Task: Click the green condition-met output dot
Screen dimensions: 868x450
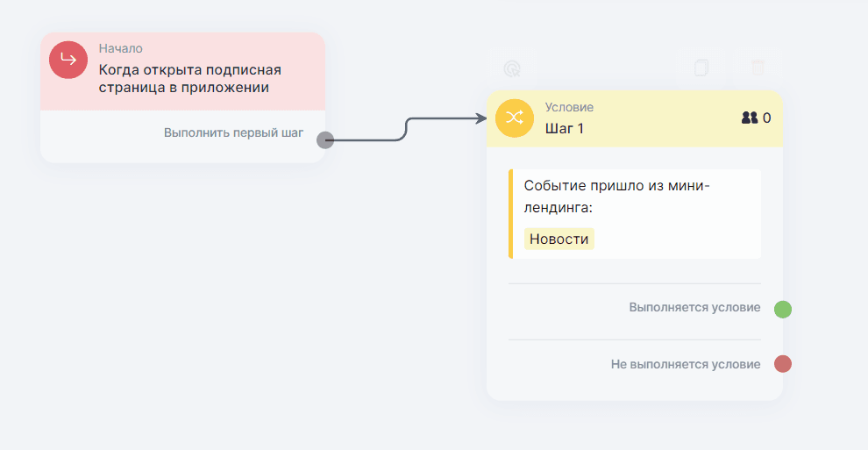Action: pyautogui.click(x=783, y=309)
